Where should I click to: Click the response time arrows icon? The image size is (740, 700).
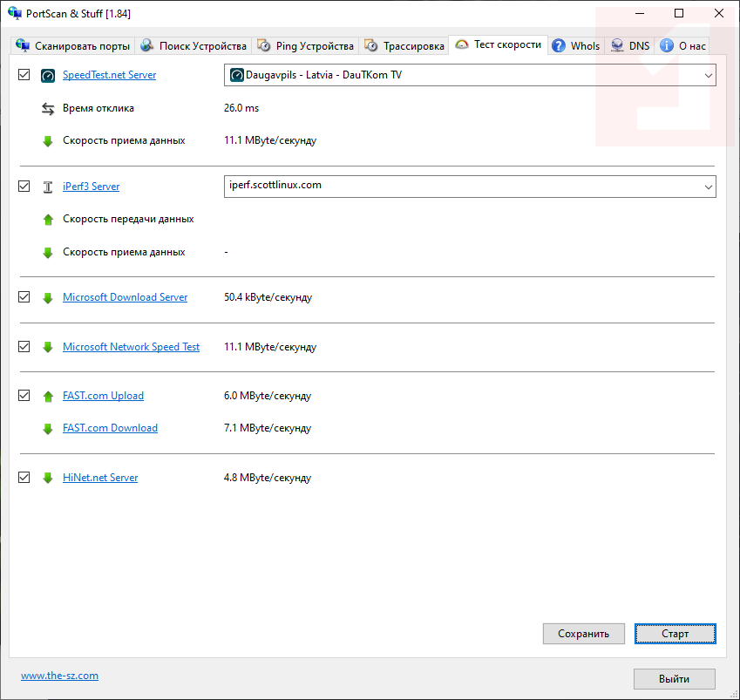coord(48,109)
